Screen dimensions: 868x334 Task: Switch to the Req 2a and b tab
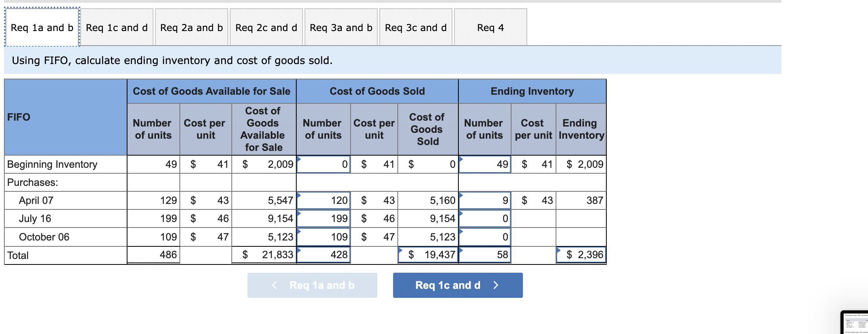(192, 28)
